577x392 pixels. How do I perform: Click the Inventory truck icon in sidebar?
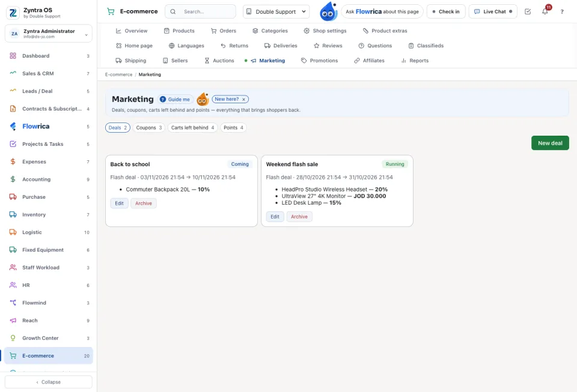13,214
